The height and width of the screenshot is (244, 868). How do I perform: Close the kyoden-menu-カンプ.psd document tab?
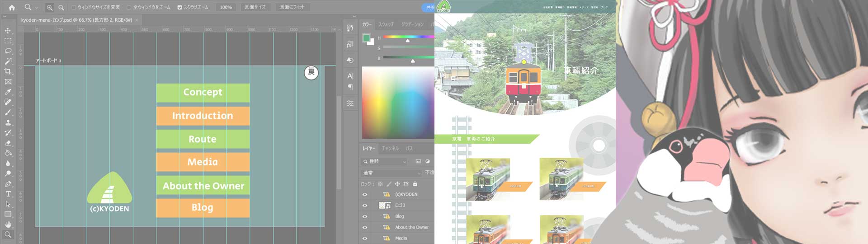click(137, 20)
